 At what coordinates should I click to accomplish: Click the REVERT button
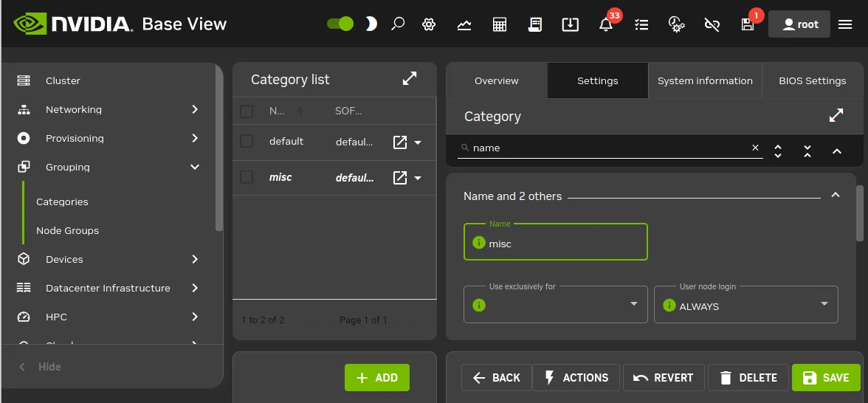pyautogui.click(x=663, y=378)
